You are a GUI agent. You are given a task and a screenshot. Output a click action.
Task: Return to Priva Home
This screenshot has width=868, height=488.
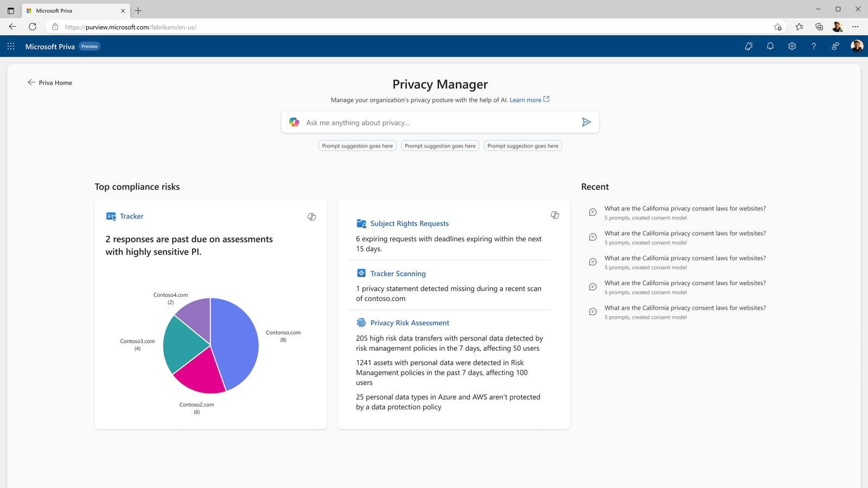pos(49,82)
